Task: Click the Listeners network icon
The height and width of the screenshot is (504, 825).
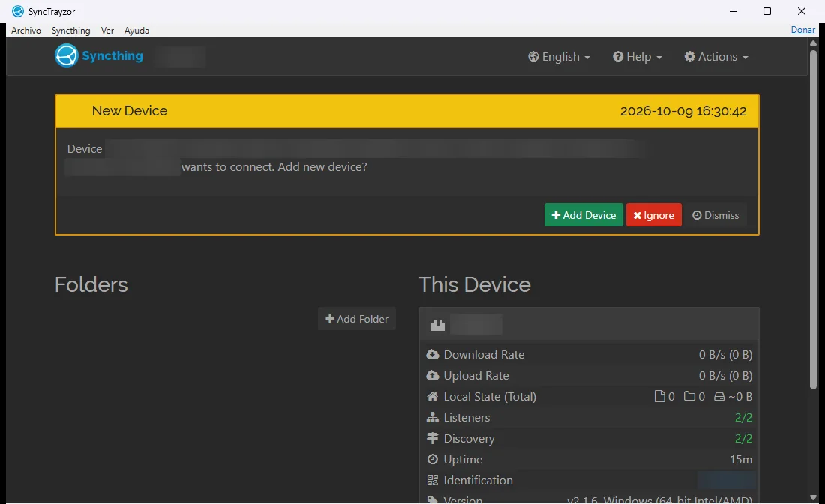Action: 433,417
